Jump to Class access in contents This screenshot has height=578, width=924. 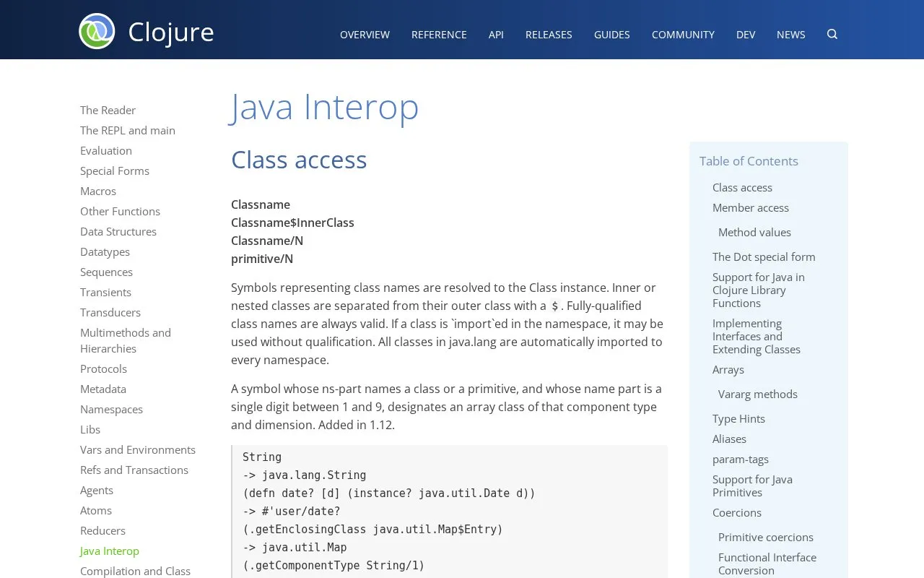coord(742,187)
